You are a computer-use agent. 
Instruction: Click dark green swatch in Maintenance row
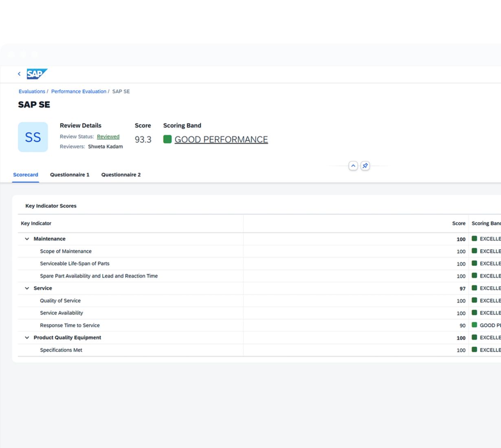[x=474, y=239]
